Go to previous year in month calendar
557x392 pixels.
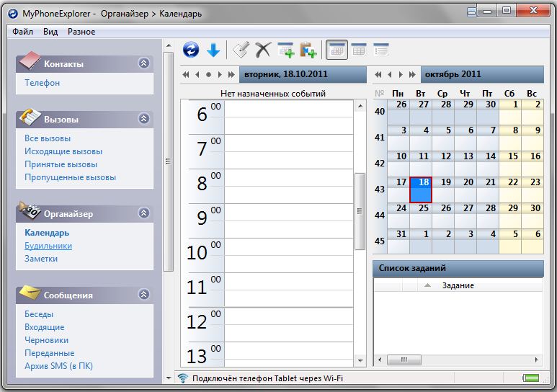coord(378,75)
